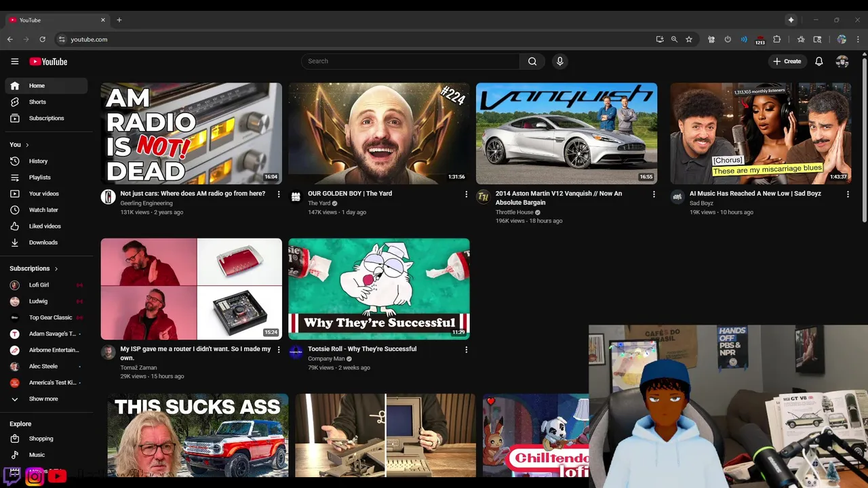Open Playlists in the sidebar
The image size is (868, 488).
pos(46,178)
